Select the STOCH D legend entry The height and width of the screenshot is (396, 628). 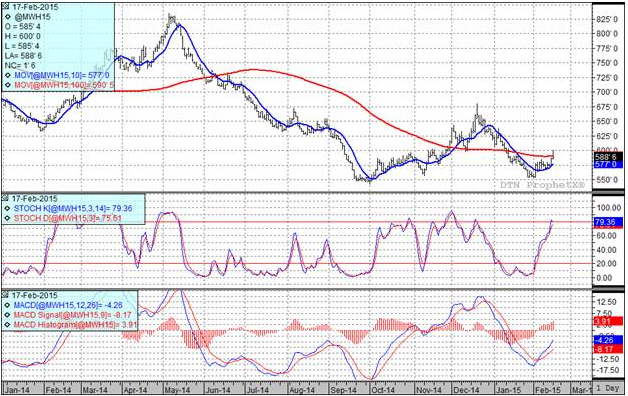click(67, 218)
